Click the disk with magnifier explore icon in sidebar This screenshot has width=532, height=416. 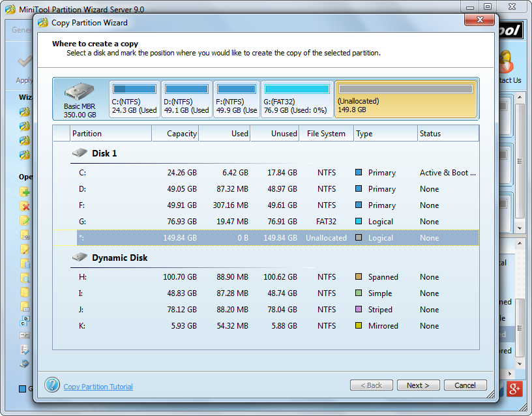25,278
